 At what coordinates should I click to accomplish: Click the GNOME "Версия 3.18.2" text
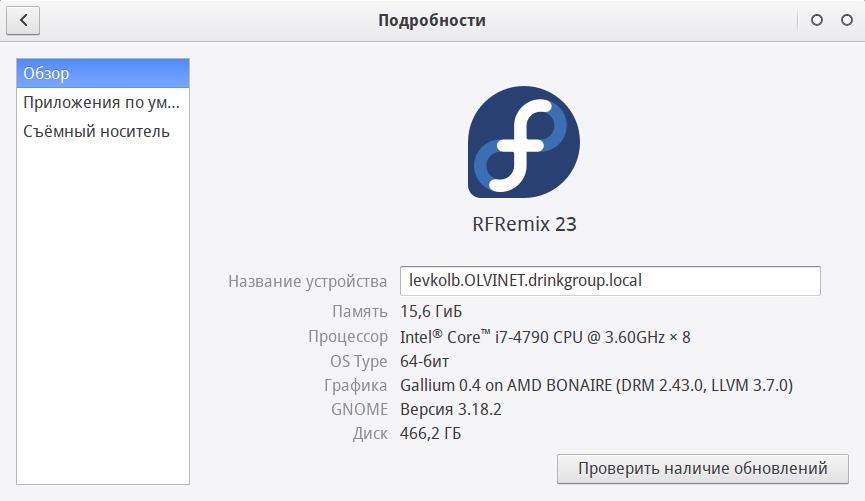pos(450,410)
